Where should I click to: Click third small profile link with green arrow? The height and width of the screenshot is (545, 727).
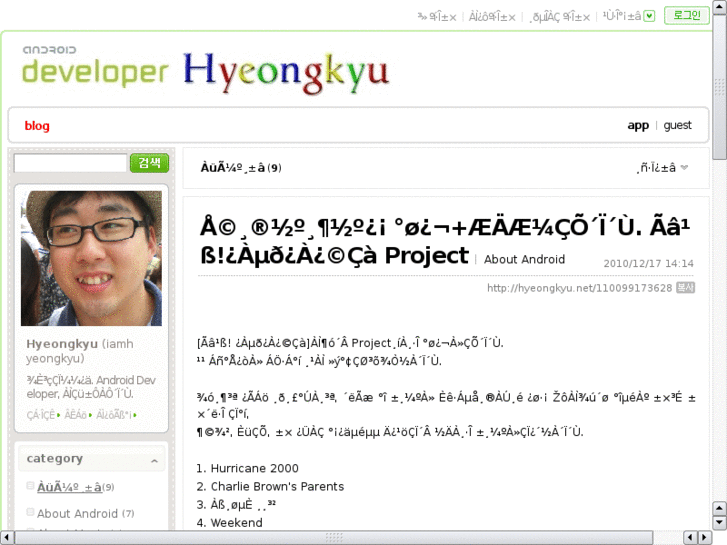(x=116, y=415)
